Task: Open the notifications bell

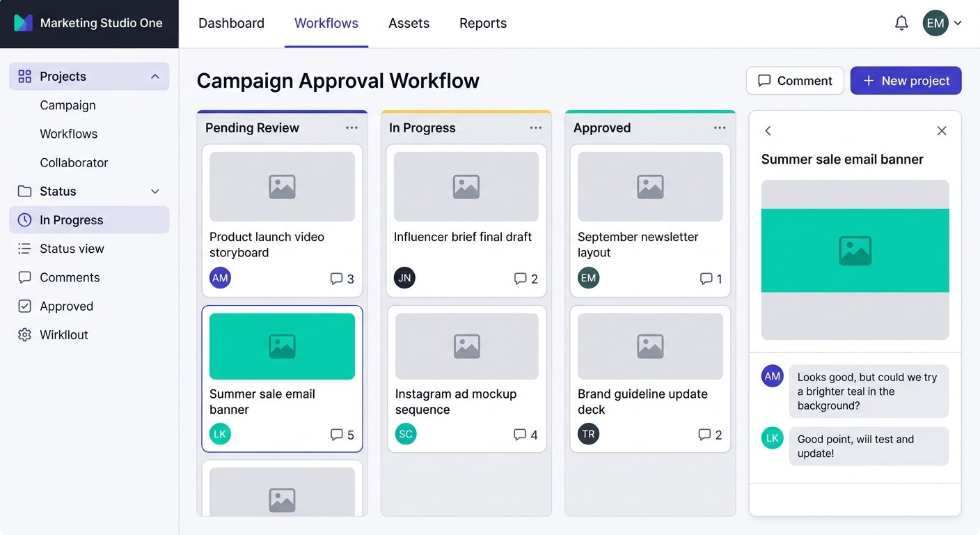Action: [x=901, y=23]
